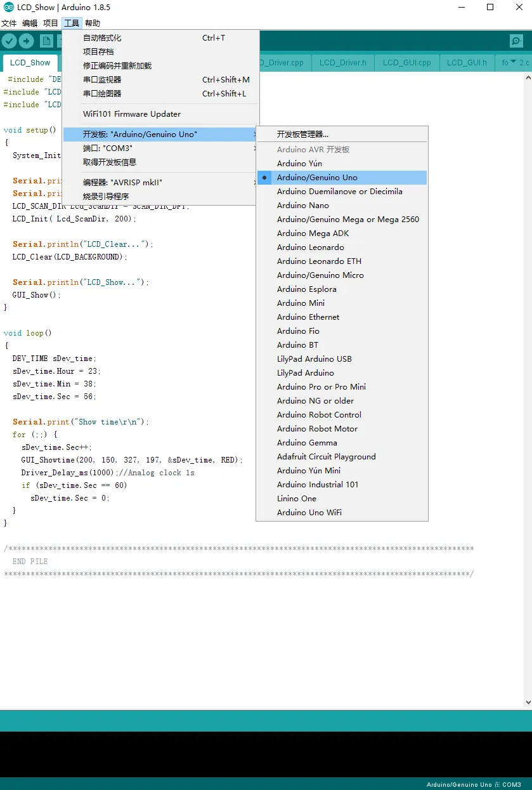Click status text "Arduino/Genuino Uno 在 COM3"
The image size is (532, 790).
[474, 785]
